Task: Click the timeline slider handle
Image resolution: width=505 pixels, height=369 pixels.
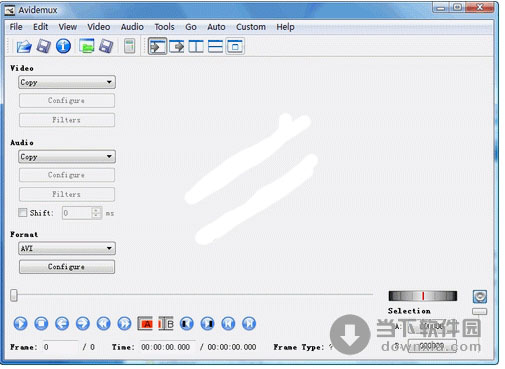Action: (14, 295)
